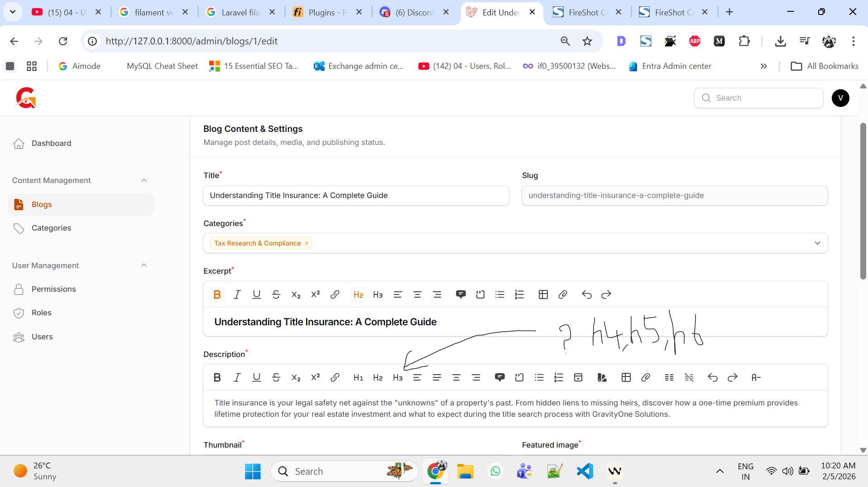The image size is (868, 487).
Task: Apply H3 heading in the Excerpt toolbar
Action: pos(378,294)
